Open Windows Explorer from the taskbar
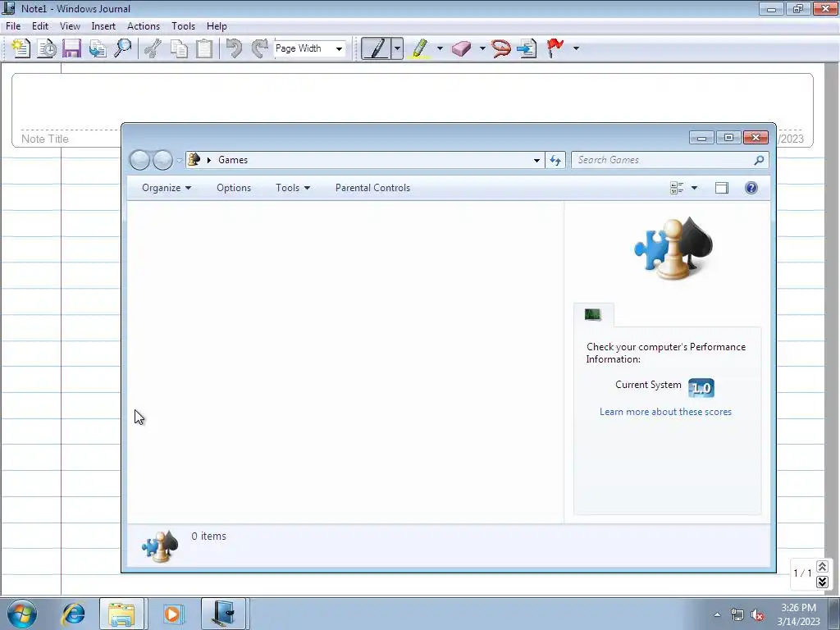 [121, 614]
